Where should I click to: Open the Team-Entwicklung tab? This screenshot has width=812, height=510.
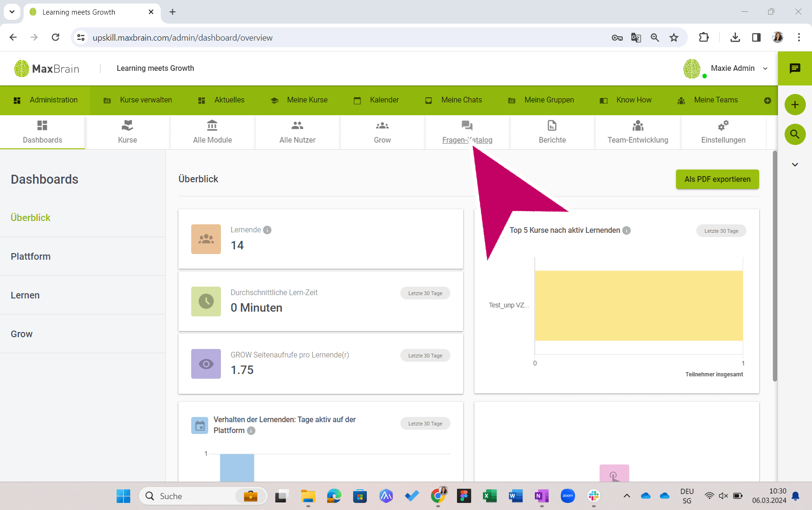pyautogui.click(x=638, y=132)
